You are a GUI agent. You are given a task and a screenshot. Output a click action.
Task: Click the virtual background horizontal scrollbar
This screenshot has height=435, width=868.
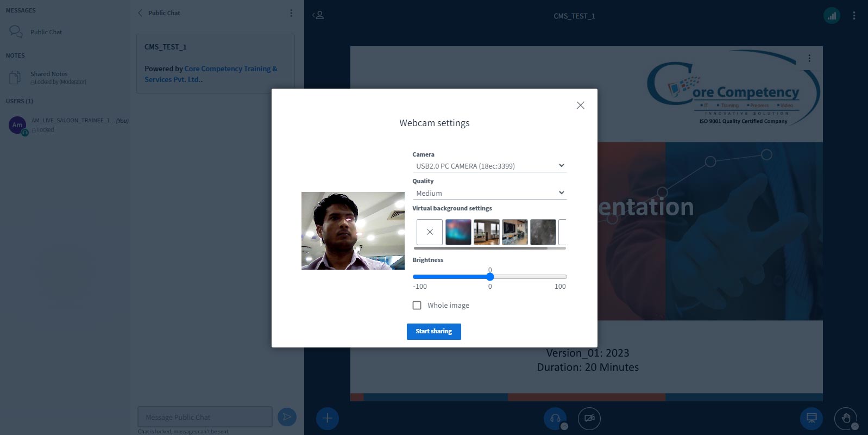[x=481, y=248]
